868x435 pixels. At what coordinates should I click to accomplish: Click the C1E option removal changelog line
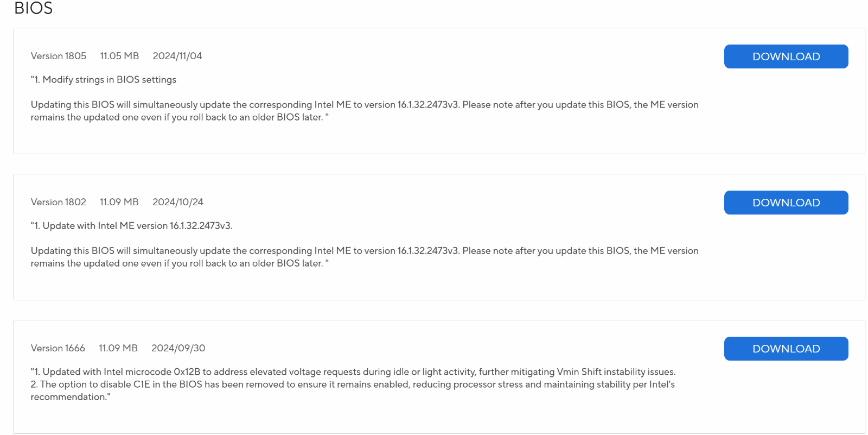(x=353, y=384)
